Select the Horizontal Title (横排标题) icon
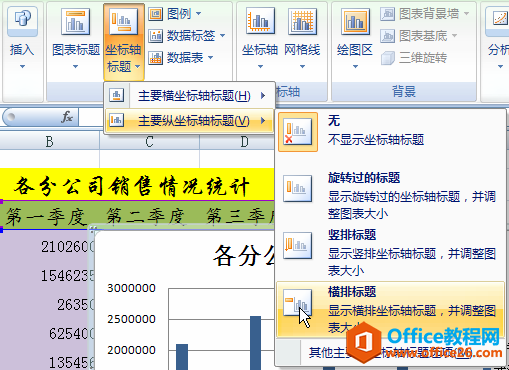The height and width of the screenshot is (370, 509). (x=298, y=303)
